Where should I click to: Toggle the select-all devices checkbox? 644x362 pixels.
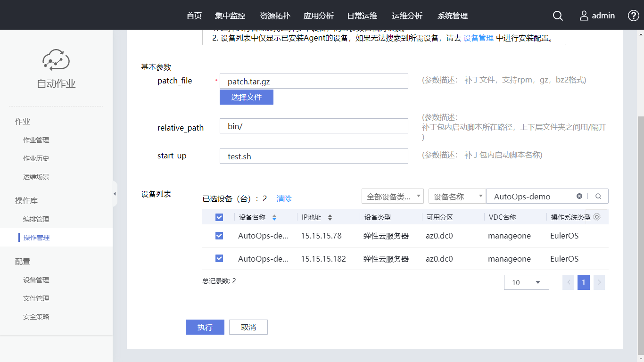(219, 217)
